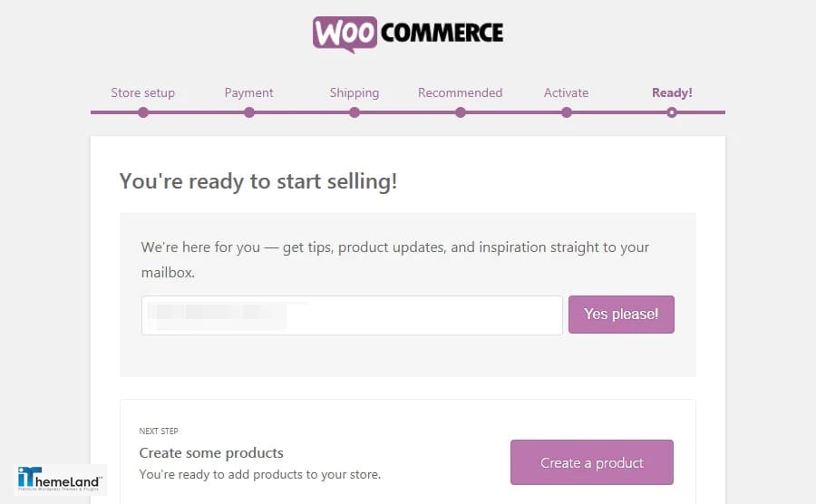Go to the Payment step label

248,92
